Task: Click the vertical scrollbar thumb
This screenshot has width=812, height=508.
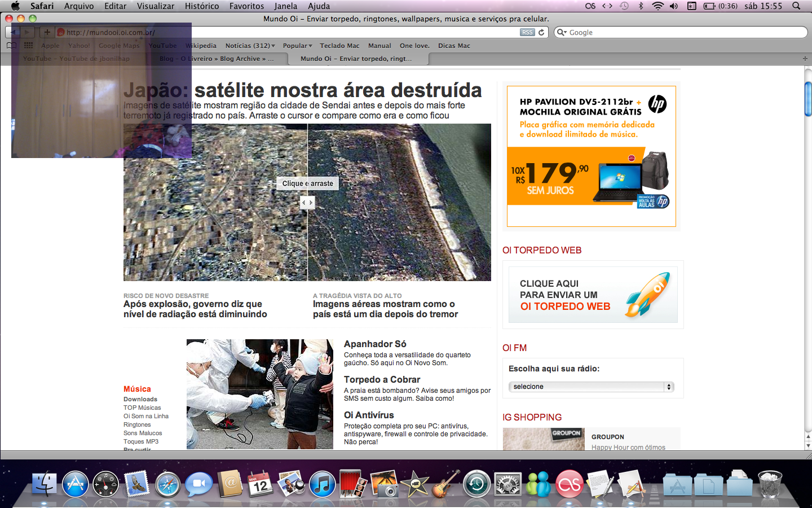Action: click(807, 99)
